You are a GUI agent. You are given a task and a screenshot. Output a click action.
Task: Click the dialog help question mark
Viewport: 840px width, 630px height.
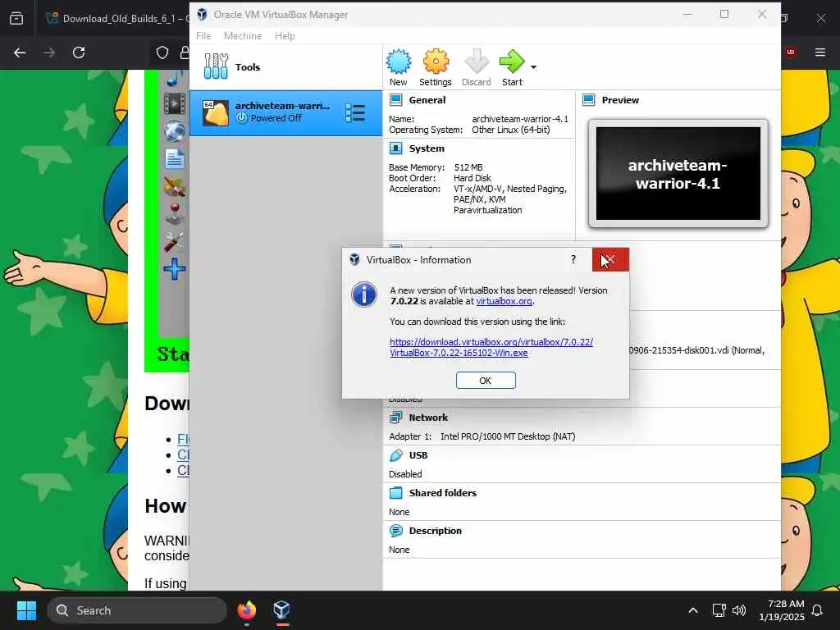[x=573, y=260]
